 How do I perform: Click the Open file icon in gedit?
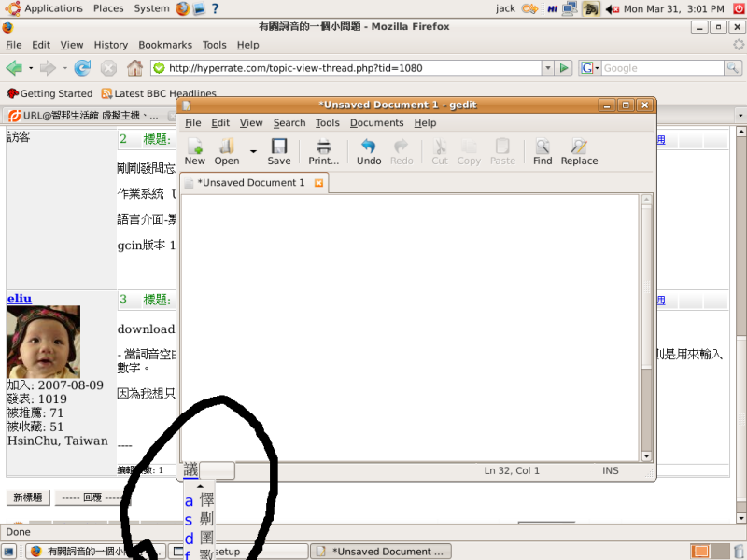pyautogui.click(x=227, y=150)
